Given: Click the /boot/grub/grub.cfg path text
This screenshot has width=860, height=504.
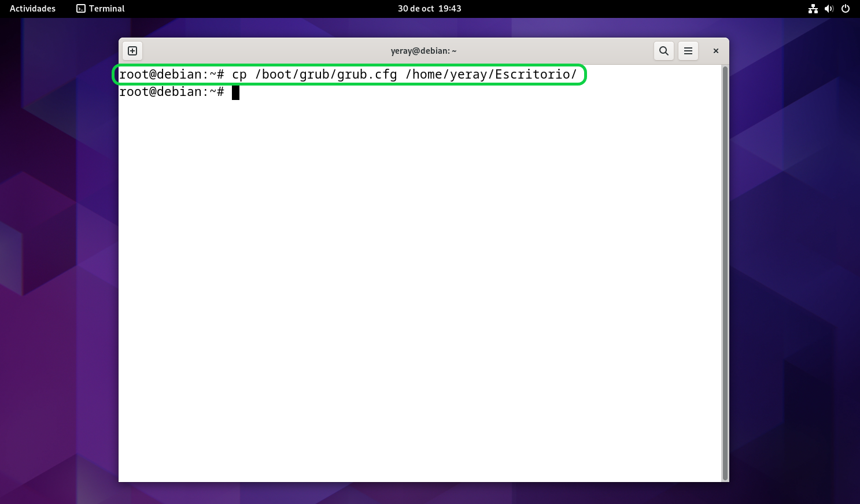Looking at the screenshot, I should [326, 75].
